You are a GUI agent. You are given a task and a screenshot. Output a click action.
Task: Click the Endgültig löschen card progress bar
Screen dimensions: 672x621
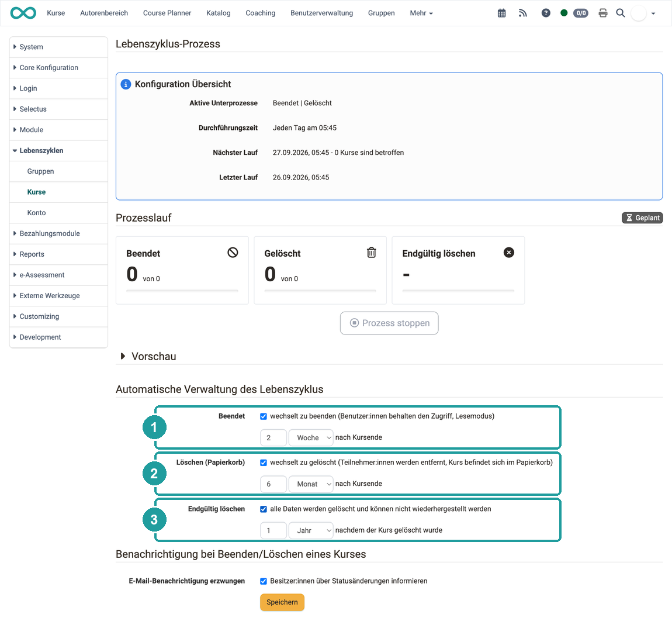(x=458, y=291)
